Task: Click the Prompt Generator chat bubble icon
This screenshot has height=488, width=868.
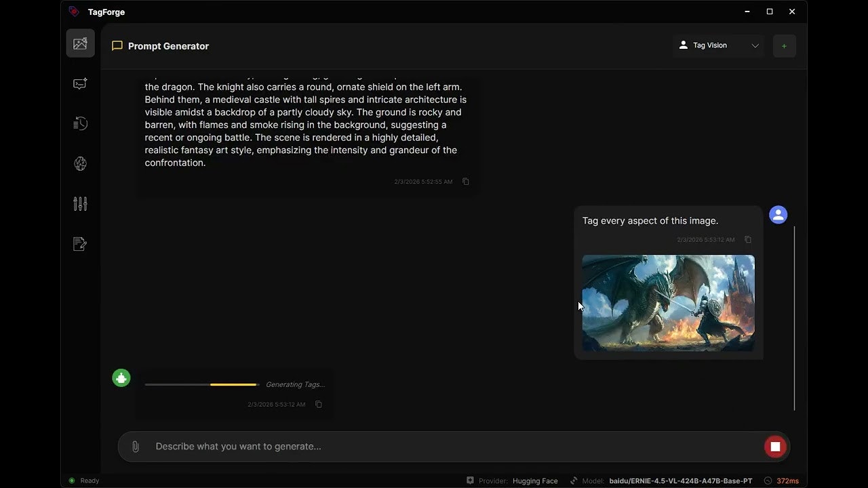Action: tap(117, 46)
